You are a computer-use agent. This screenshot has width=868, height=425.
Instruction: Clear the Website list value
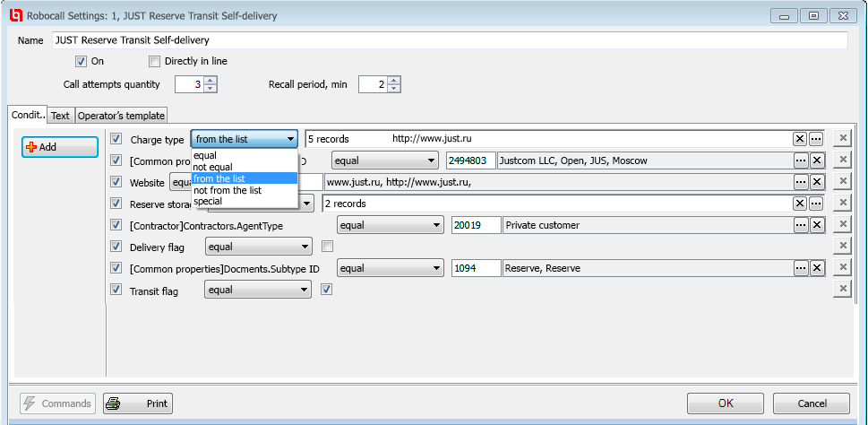click(816, 182)
